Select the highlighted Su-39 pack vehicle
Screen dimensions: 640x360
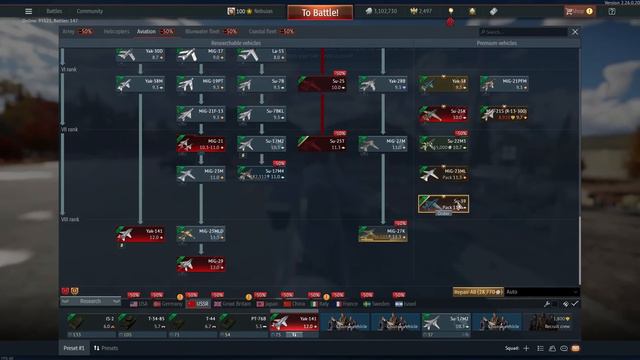tap(443, 204)
